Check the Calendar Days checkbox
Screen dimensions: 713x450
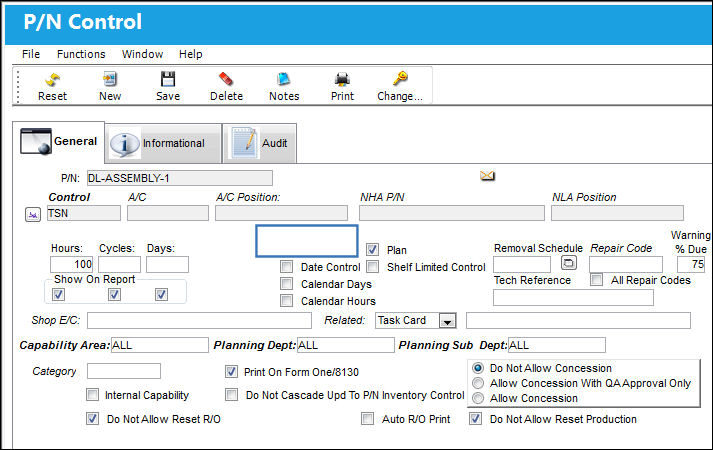click(x=286, y=284)
